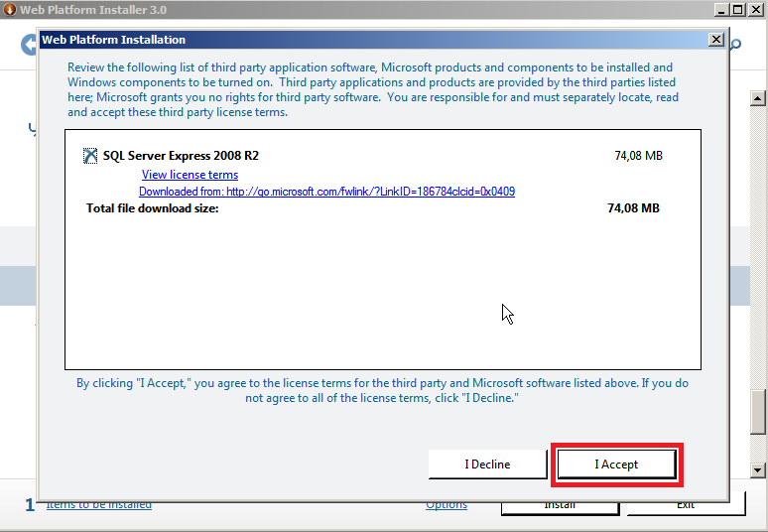768x532 pixels.
Task: Click the scrollbar thumb in main window
Action: [x=758, y=412]
